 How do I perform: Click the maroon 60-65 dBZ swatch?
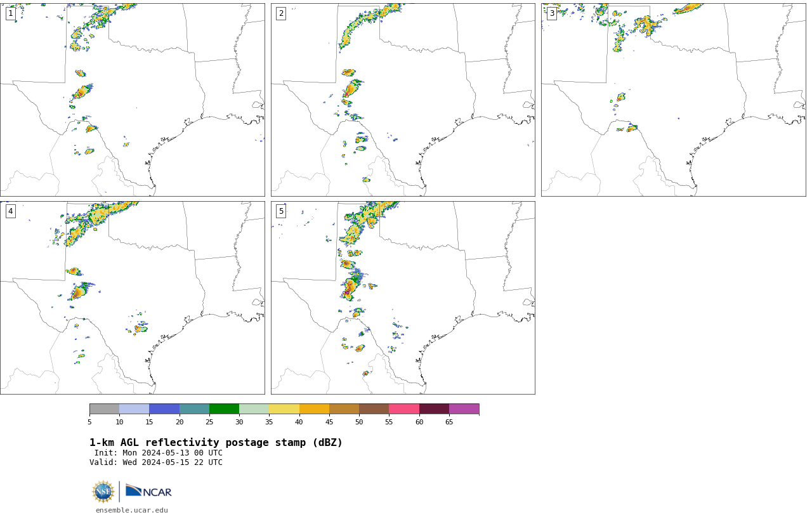pos(434,409)
